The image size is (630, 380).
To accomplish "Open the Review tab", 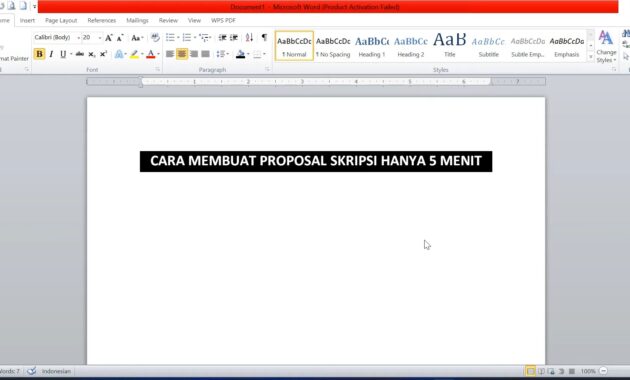I will pyautogui.click(x=168, y=20).
